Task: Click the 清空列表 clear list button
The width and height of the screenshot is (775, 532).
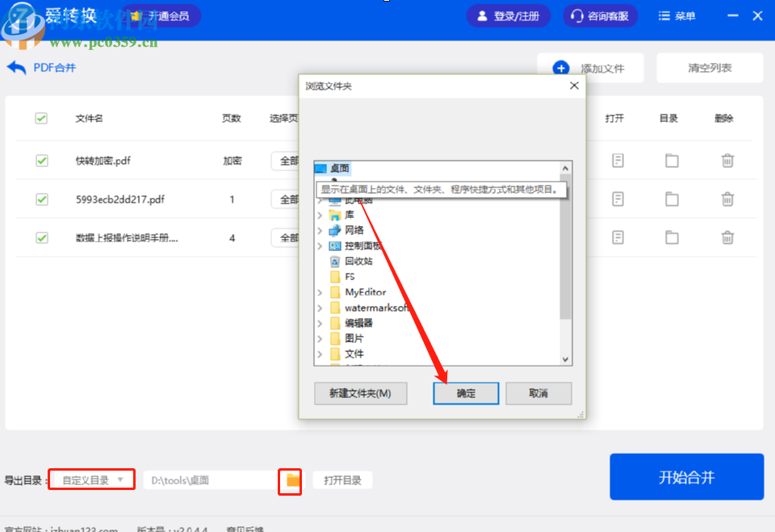Action: [710, 68]
